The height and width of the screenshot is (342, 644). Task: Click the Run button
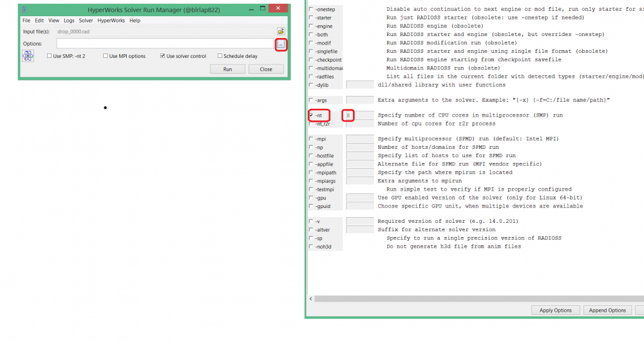[227, 69]
